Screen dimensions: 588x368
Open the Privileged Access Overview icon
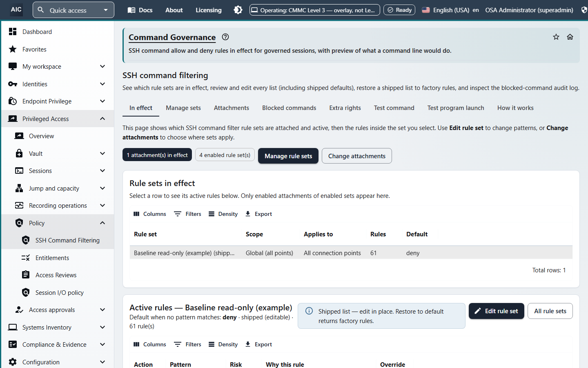pyautogui.click(x=19, y=136)
